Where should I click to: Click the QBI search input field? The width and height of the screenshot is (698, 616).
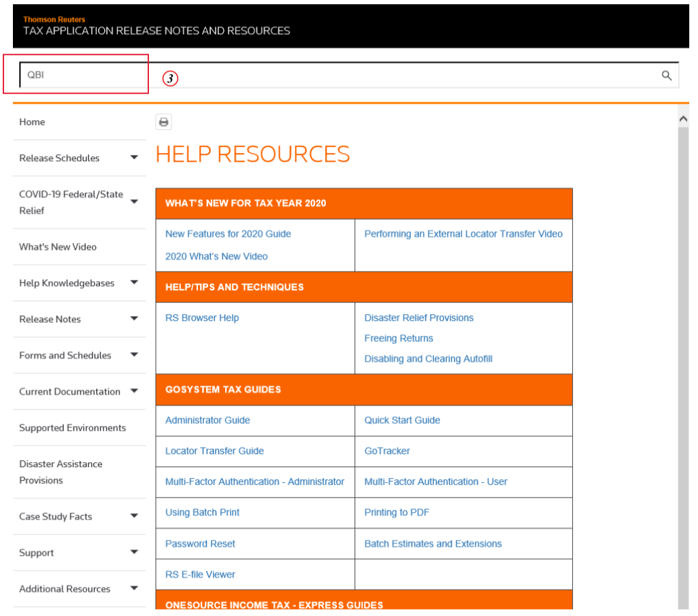349,75
